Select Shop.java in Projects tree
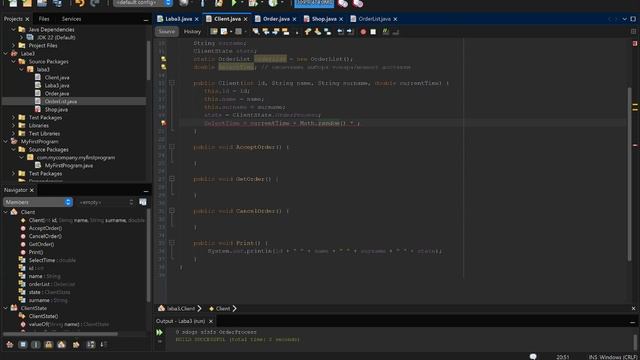The width and height of the screenshot is (640, 360). 56,109
